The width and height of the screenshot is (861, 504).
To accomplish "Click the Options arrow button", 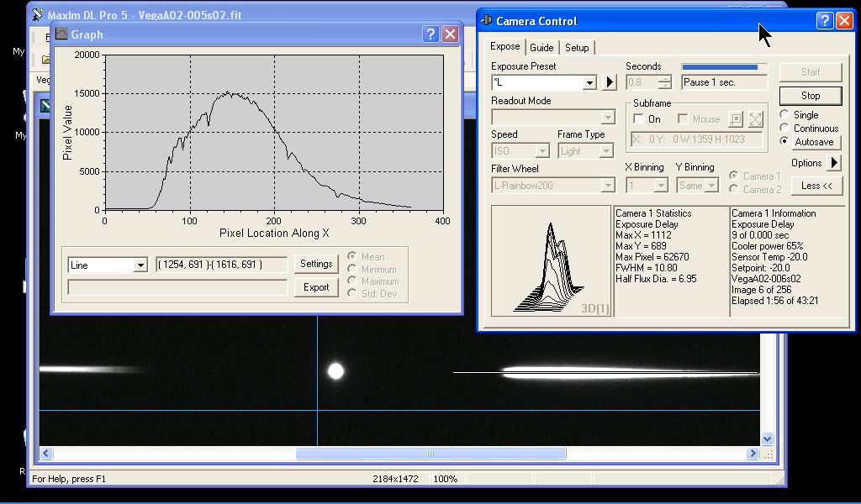I will 834,163.
